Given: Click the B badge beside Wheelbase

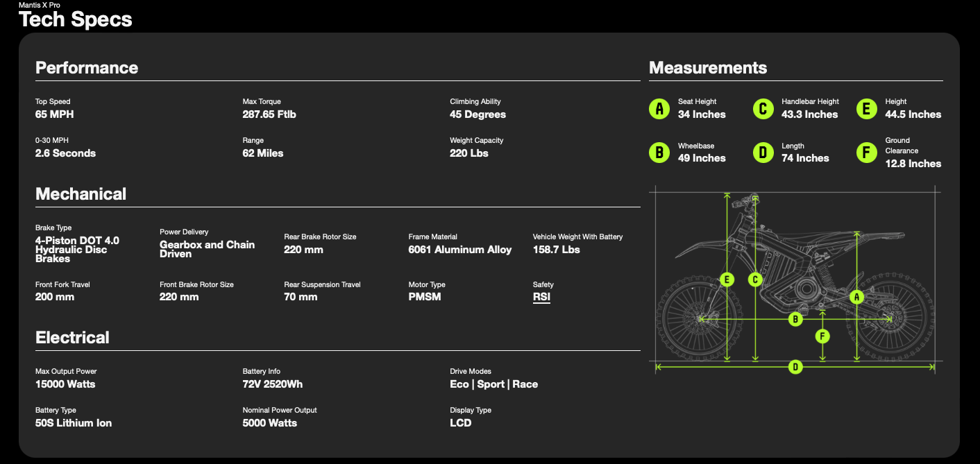Looking at the screenshot, I should 659,153.
